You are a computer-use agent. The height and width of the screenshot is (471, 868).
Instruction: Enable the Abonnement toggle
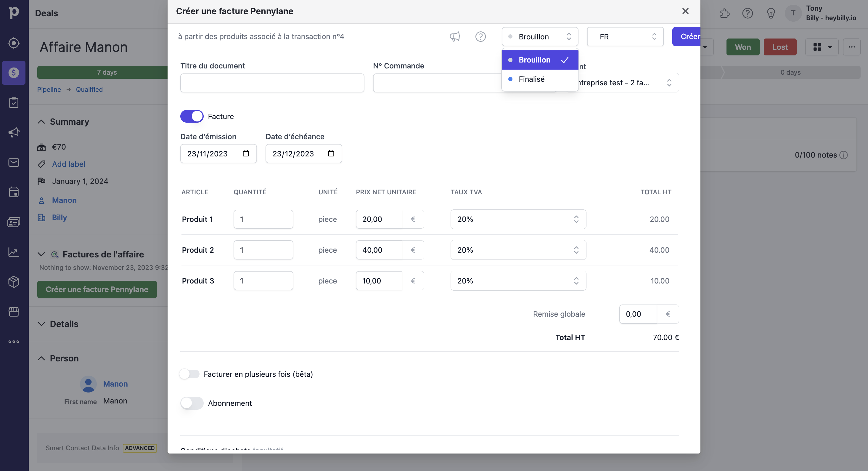pyautogui.click(x=192, y=403)
